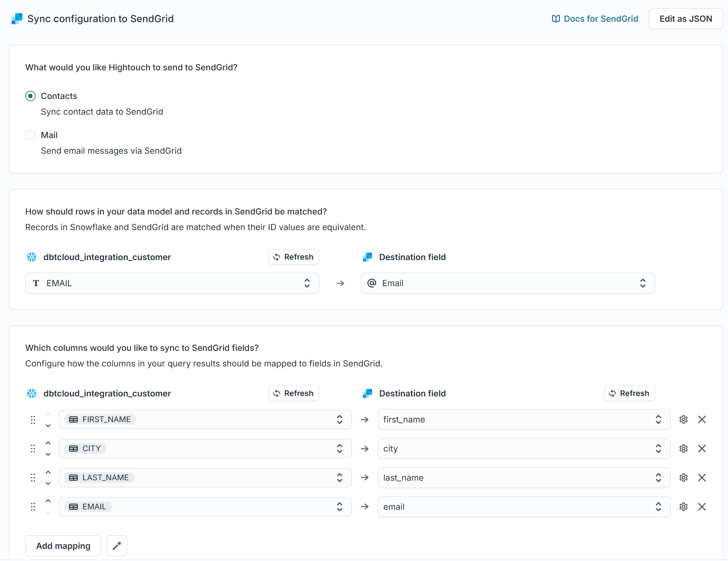Viewport: 728px width, 561px height.
Task: Click the CITY column chip
Action: pos(85,449)
